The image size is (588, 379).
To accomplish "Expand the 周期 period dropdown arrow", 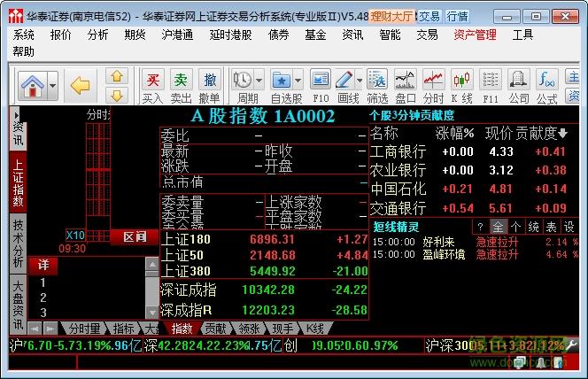I will click(x=259, y=81).
